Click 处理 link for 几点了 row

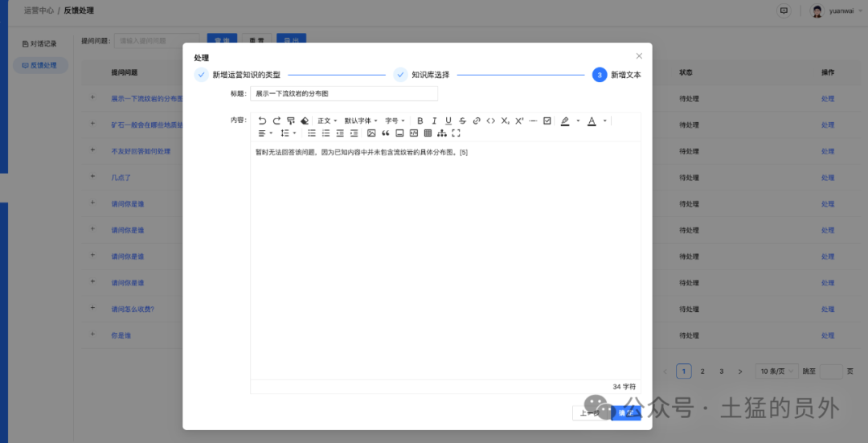tap(828, 178)
